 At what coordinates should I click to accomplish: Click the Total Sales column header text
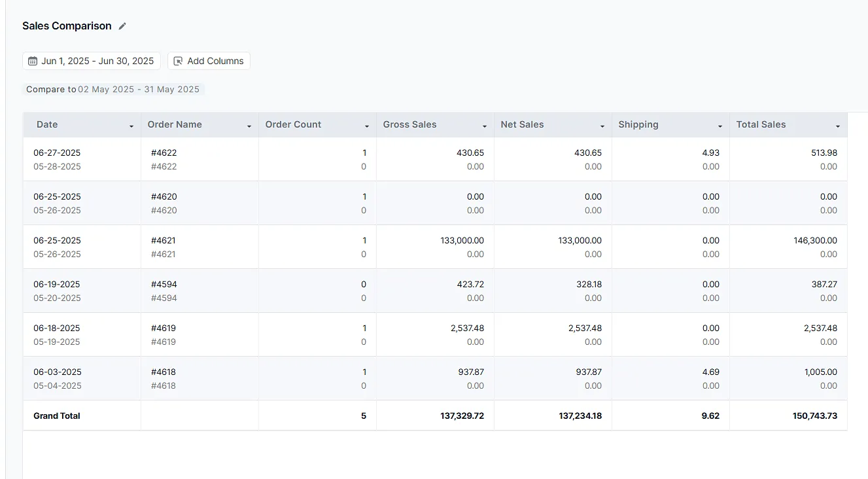point(761,124)
